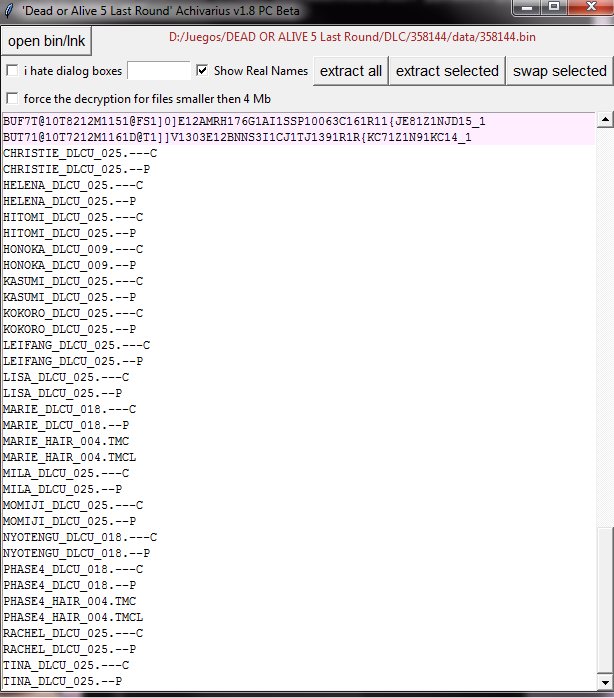Select MARIE_DLCU_018.--P row
Image resolution: width=614 pixels, height=698 pixels.
pos(298,426)
